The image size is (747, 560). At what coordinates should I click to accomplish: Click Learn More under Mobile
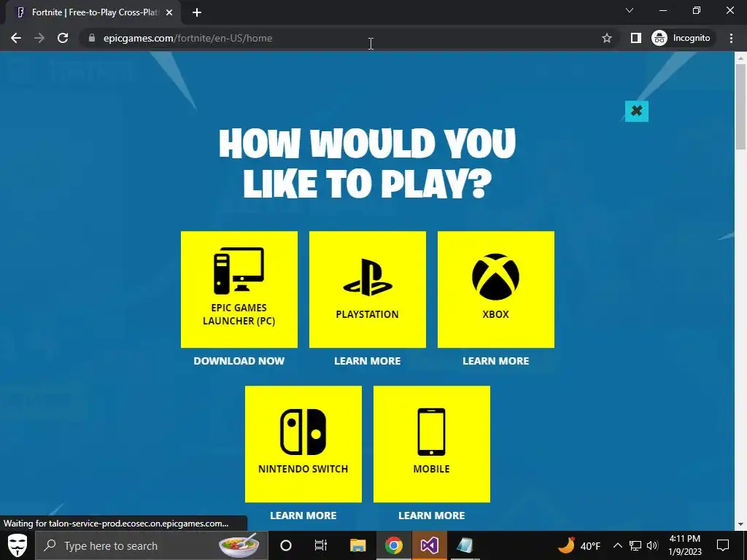(432, 516)
